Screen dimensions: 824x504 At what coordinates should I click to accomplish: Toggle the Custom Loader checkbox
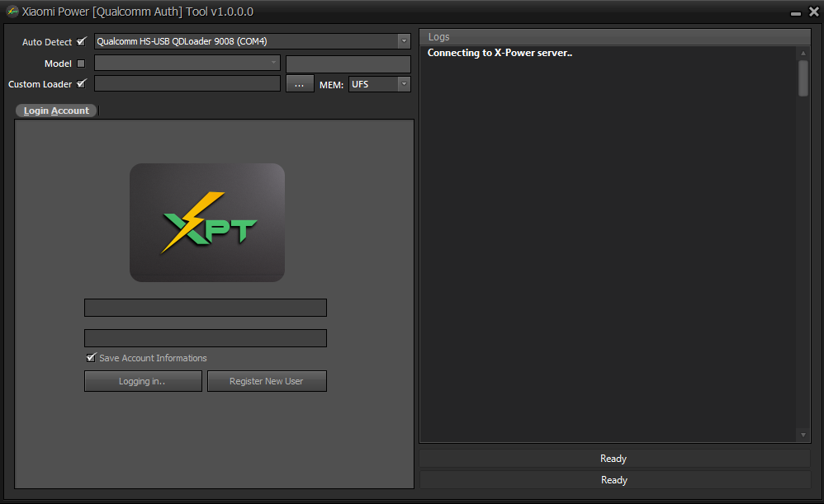pos(81,83)
